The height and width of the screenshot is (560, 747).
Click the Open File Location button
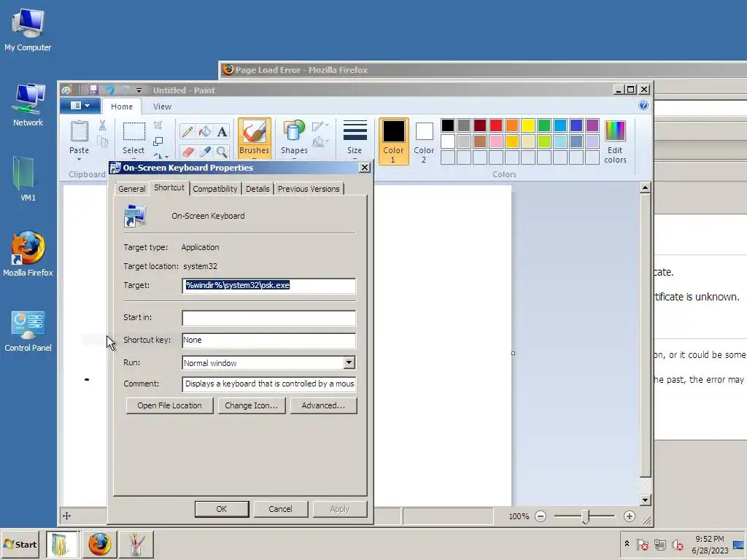click(x=169, y=405)
